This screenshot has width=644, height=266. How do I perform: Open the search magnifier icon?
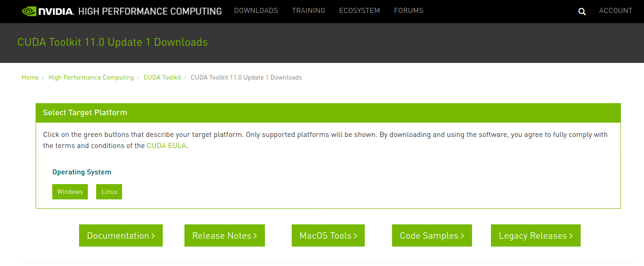(582, 12)
